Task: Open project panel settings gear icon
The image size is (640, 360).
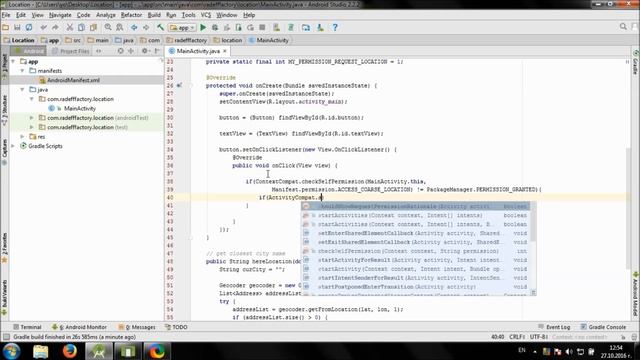Action: pos(144,51)
